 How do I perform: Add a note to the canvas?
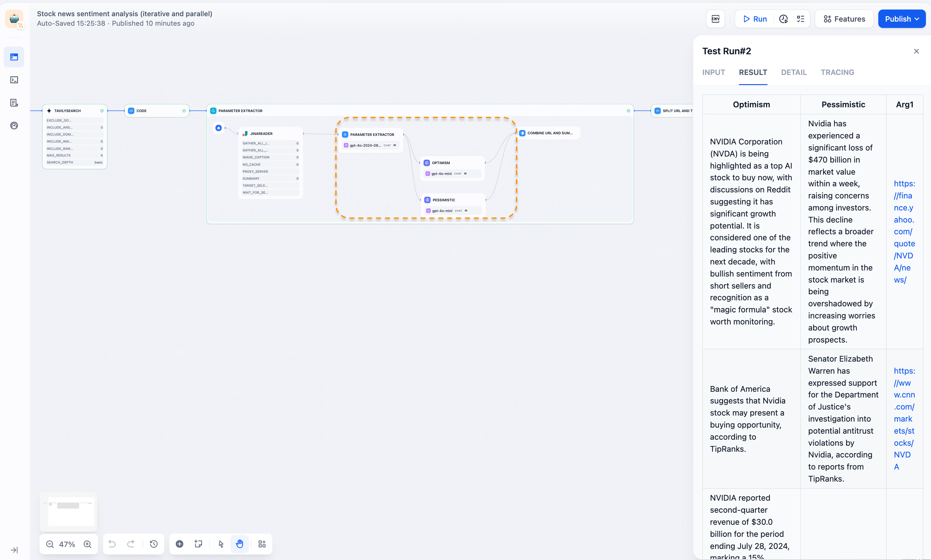[198, 544]
